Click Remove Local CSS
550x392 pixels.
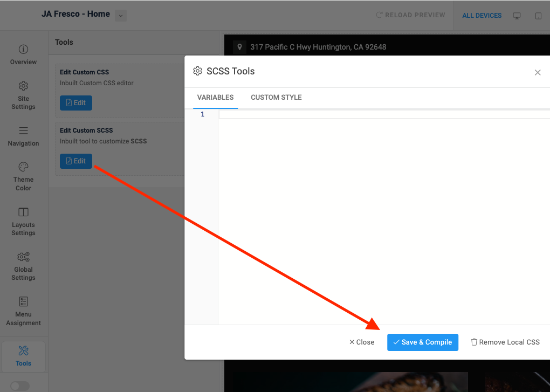(505, 342)
